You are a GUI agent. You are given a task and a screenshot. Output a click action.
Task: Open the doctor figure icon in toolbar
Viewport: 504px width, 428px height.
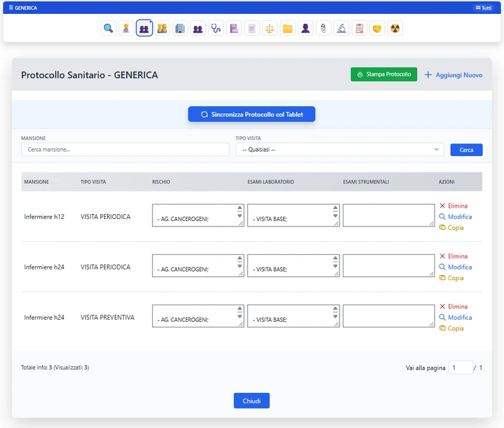click(x=126, y=28)
